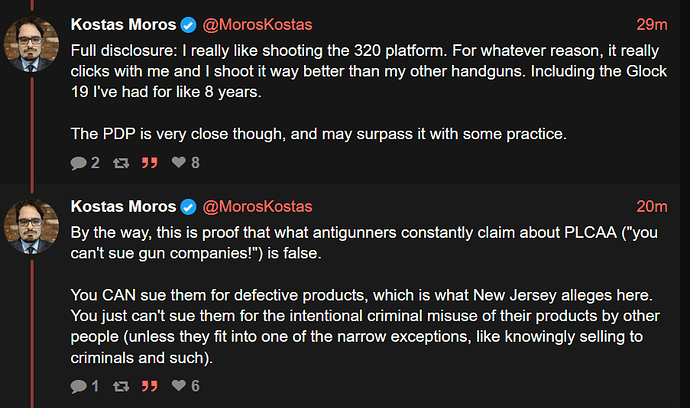This screenshot has width=690, height=408.
Task: Click Kostas Moros name on second post
Action: pyautogui.click(x=121, y=207)
